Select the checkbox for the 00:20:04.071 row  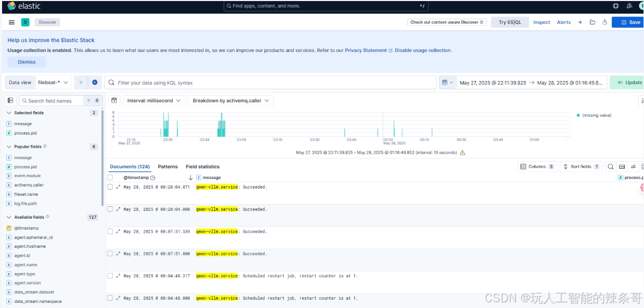[x=110, y=187]
